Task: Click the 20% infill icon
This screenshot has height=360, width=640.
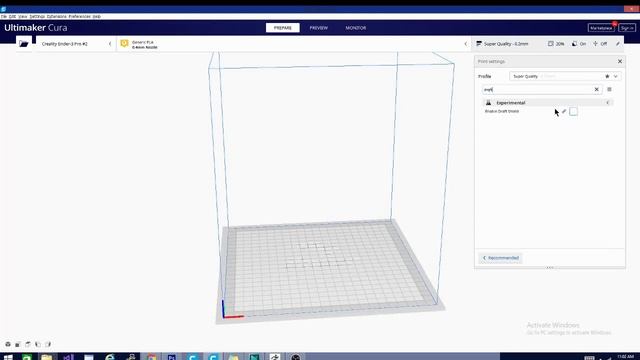Action: pyautogui.click(x=551, y=44)
